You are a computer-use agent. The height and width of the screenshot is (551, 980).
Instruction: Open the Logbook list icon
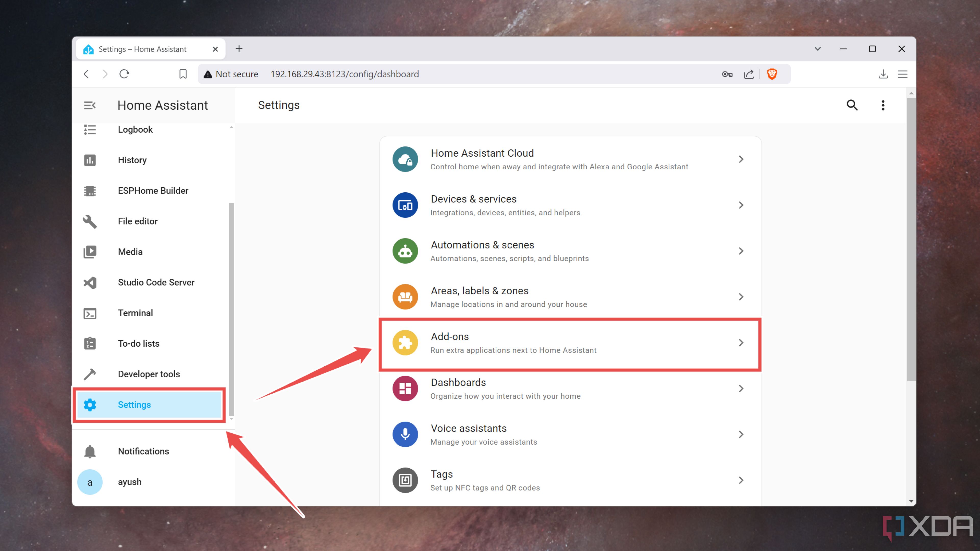[90, 130]
